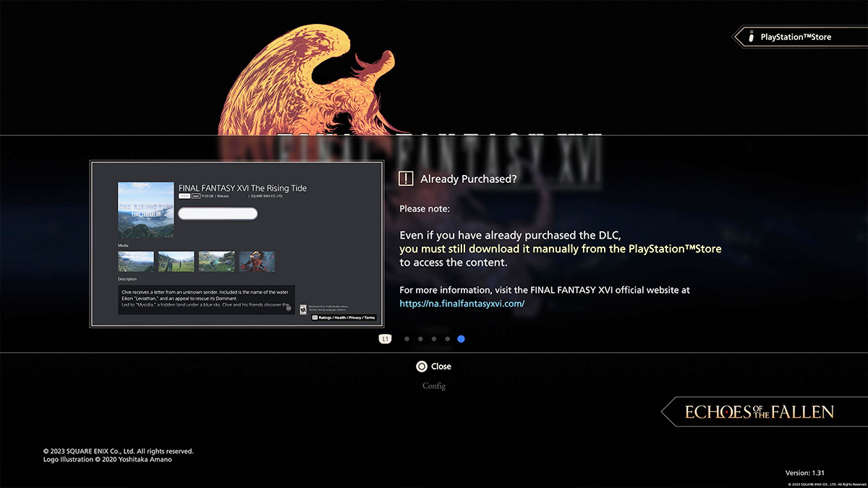Screen dimensions: 868x488
Task: Select the active blue page indicator dot
Action: tap(461, 338)
